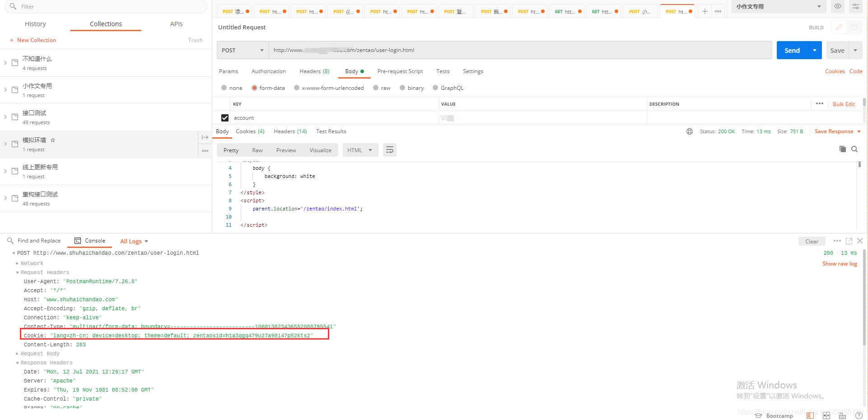Click the sidebar Filter input field
The width and height of the screenshot is (868, 420).
point(106,6)
